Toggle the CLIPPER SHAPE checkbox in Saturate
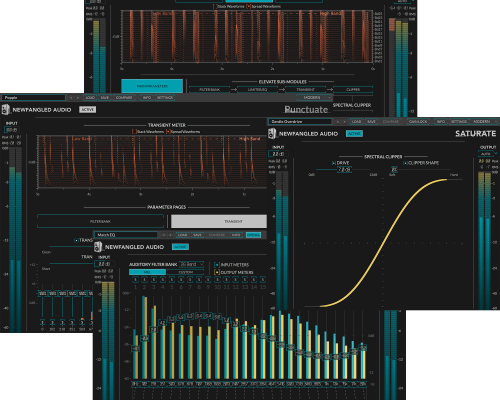The width and height of the screenshot is (500, 400). [x=405, y=163]
